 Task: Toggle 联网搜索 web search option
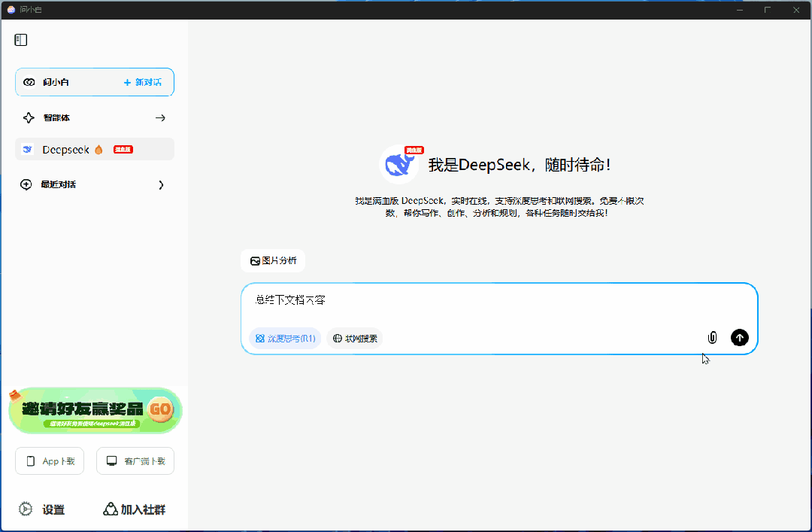click(x=355, y=339)
